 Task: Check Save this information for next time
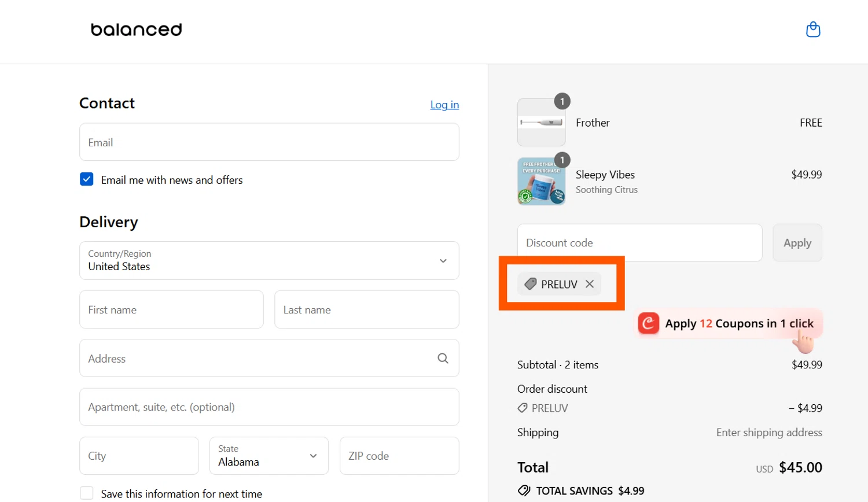[87, 493]
